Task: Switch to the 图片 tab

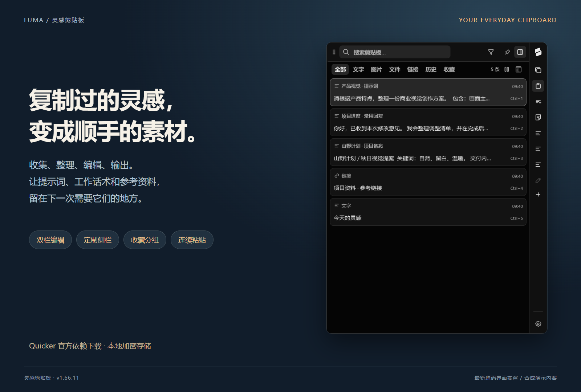Action: [x=377, y=69]
